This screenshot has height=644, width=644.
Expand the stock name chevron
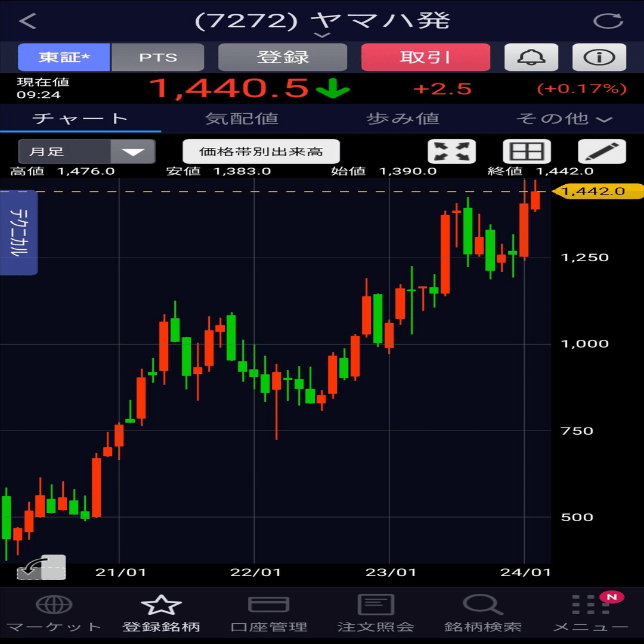(x=322, y=35)
